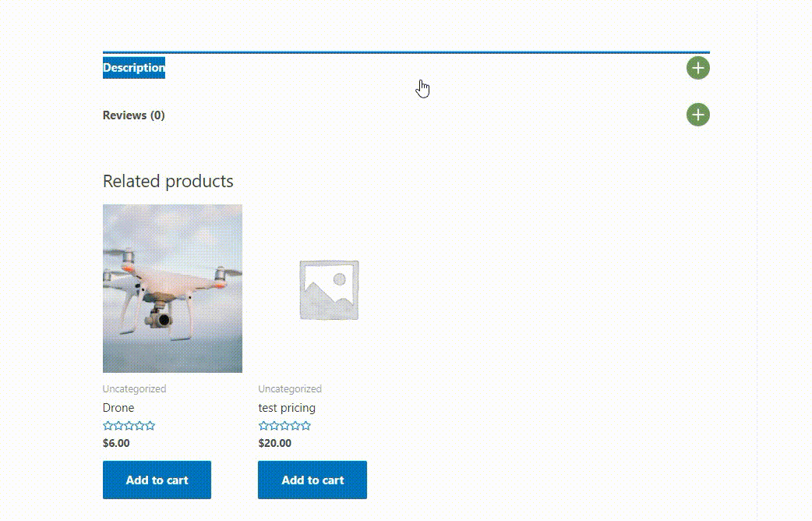Click the star rating under test pricing
812x521 pixels.
[x=284, y=426]
